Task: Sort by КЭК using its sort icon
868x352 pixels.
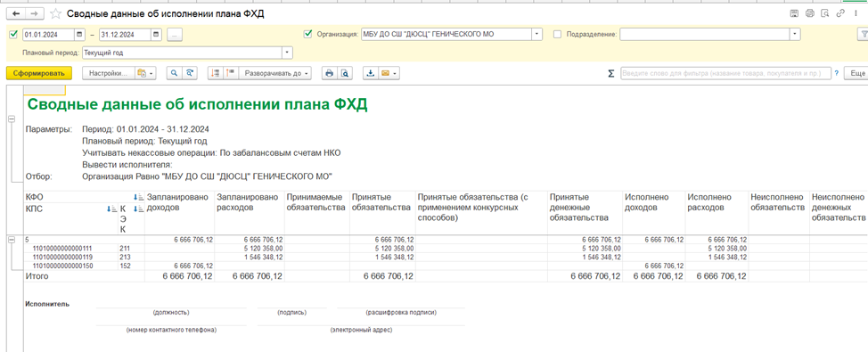Action: (x=138, y=209)
